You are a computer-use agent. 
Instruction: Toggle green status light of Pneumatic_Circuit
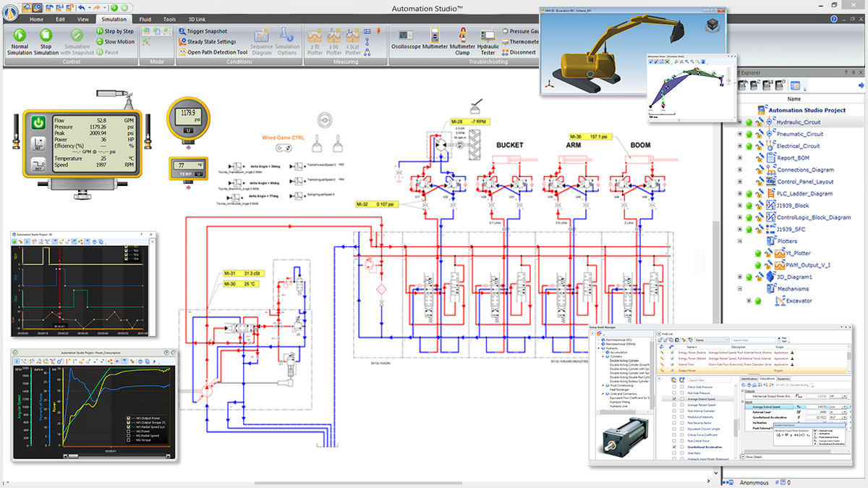click(749, 134)
